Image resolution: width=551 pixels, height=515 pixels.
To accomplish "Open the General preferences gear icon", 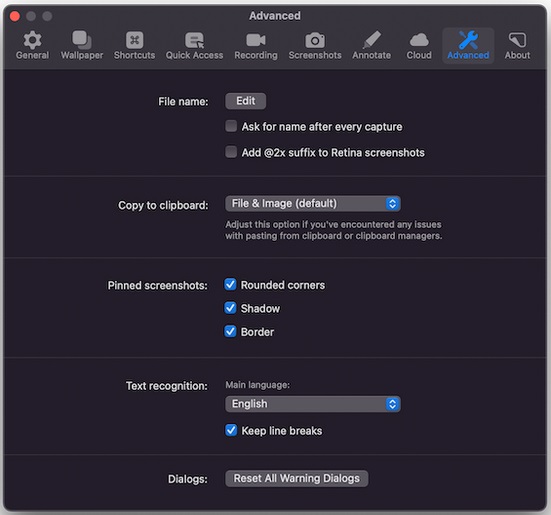I will click(x=32, y=40).
